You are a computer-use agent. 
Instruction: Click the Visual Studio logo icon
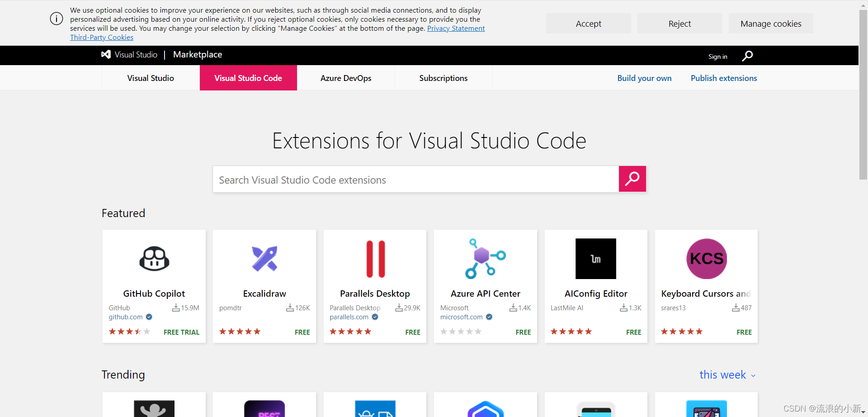click(106, 54)
